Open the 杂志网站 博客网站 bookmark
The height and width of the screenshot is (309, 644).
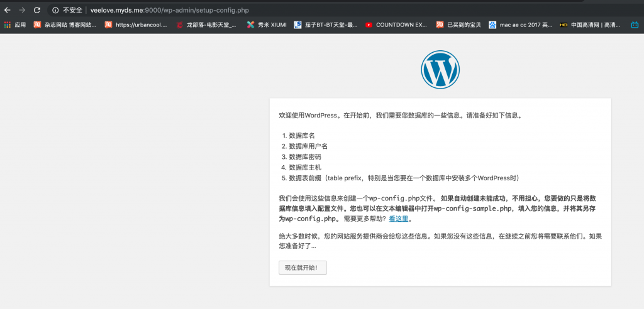[x=65, y=24]
